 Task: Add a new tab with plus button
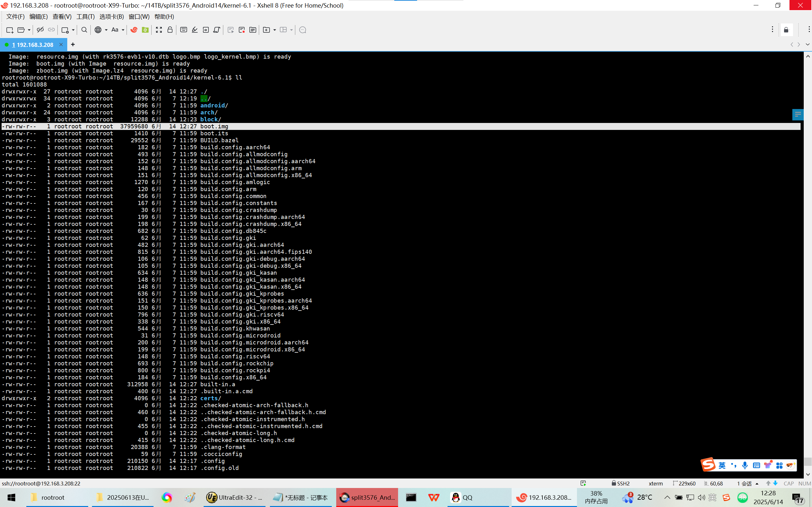pyautogui.click(x=73, y=44)
